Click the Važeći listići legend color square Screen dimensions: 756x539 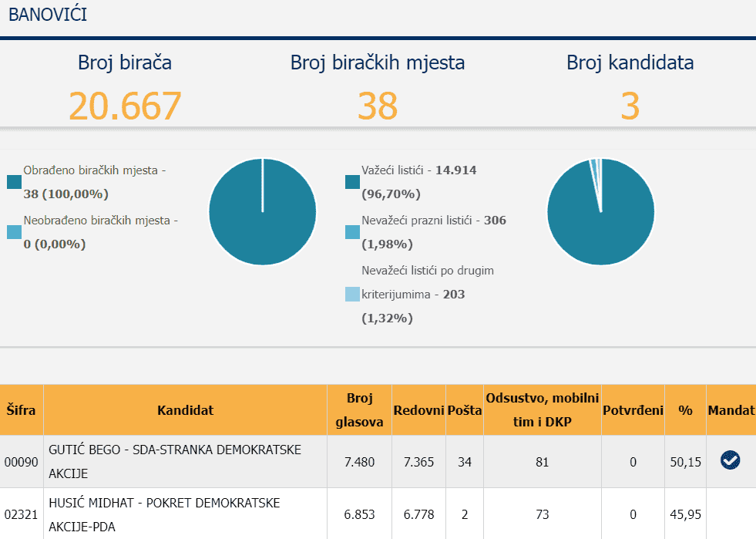[352, 182]
